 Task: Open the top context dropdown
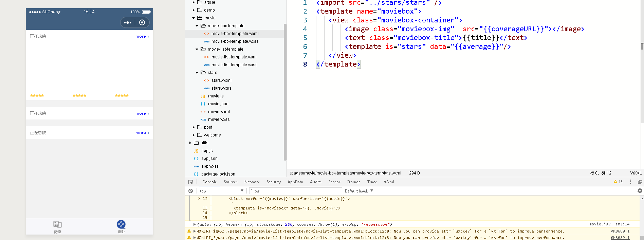coord(221,191)
